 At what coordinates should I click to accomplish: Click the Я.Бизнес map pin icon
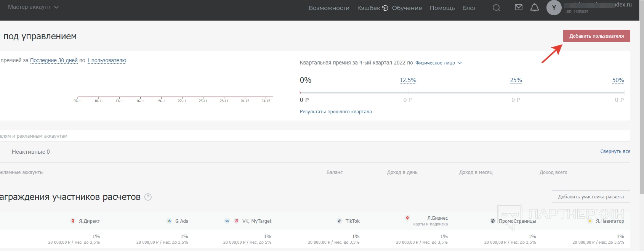pos(407,218)
